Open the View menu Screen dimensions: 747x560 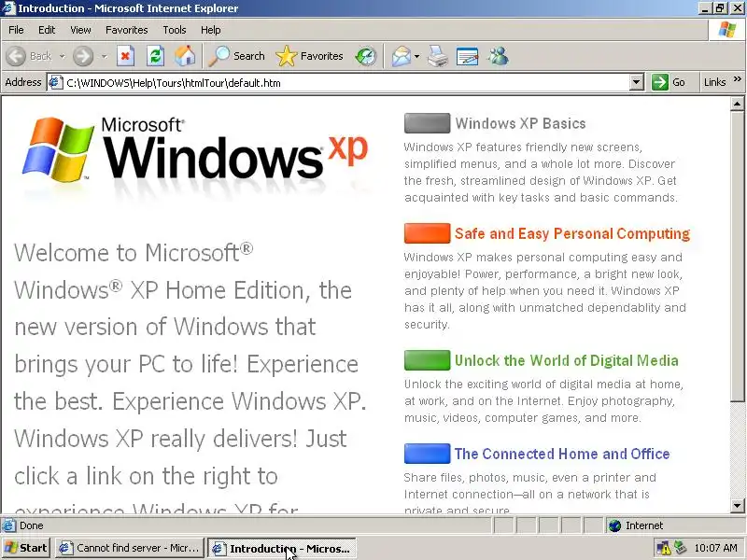point(80,30)
